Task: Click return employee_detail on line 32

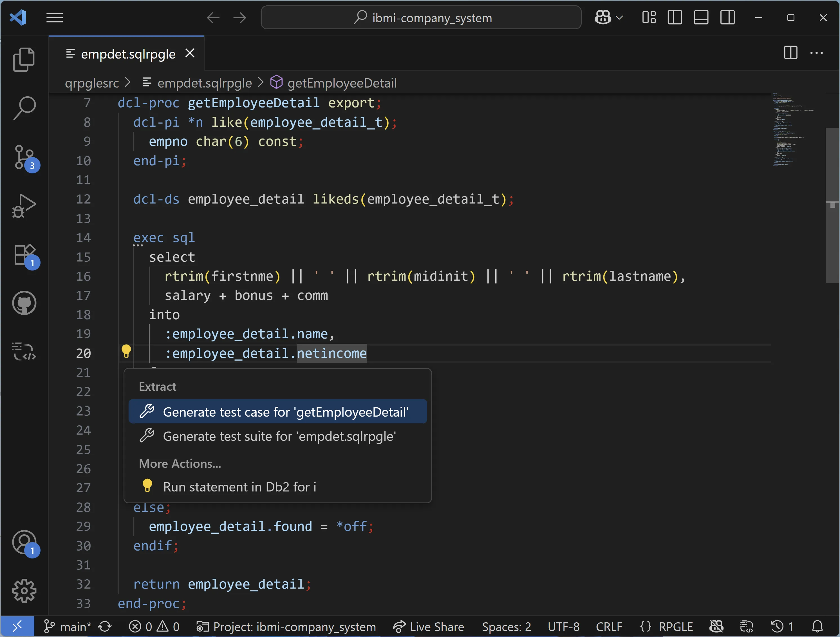Action: click(x=218, y=584)
